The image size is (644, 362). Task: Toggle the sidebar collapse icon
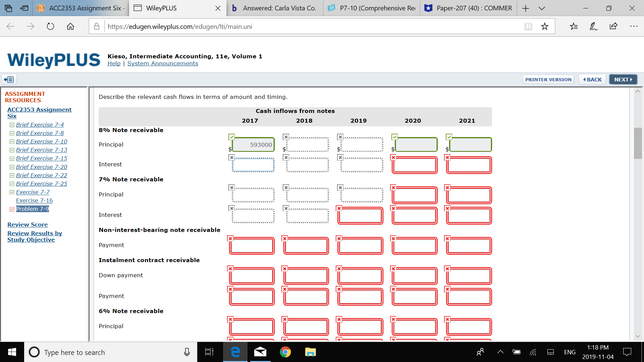tap(9, 79)
